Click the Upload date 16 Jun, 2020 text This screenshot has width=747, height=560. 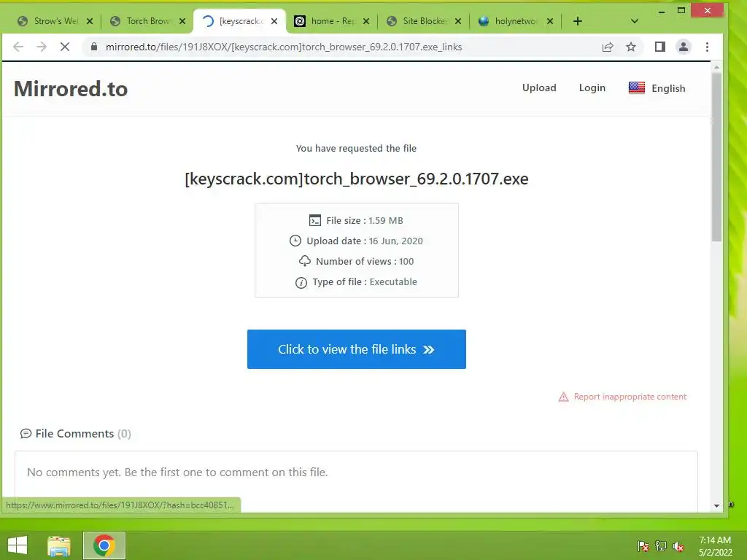click(x=365, y=241)
